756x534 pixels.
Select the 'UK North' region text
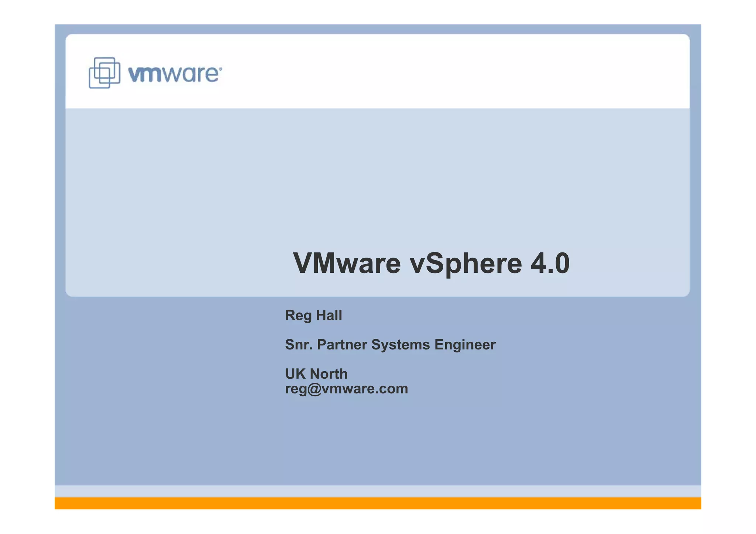pos(316,374)
